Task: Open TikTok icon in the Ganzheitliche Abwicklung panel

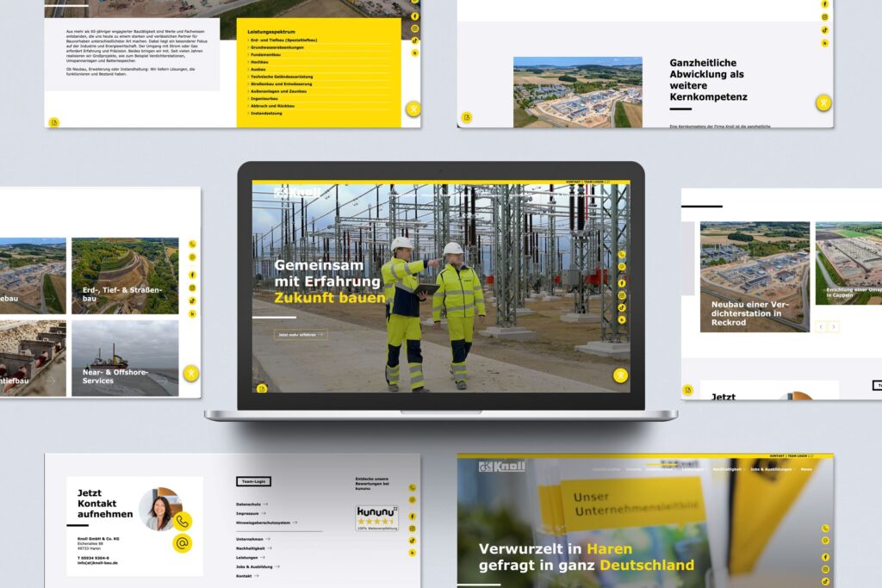Action: point(824,30)
